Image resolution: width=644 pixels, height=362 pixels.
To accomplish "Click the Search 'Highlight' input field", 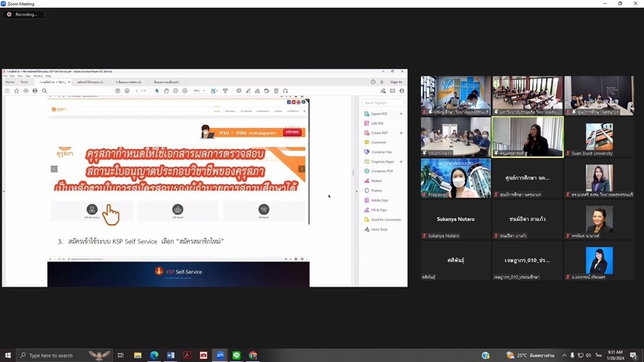I will [382, 103].
